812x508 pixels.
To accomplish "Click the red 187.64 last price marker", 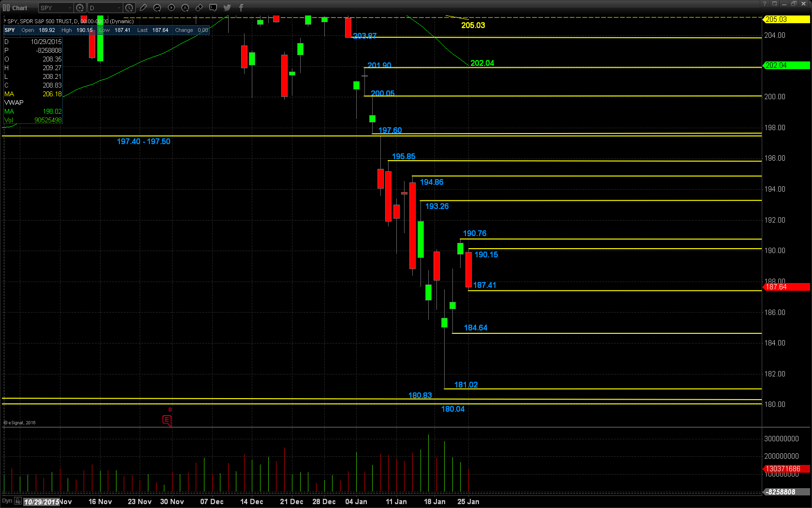I will 786,287.
